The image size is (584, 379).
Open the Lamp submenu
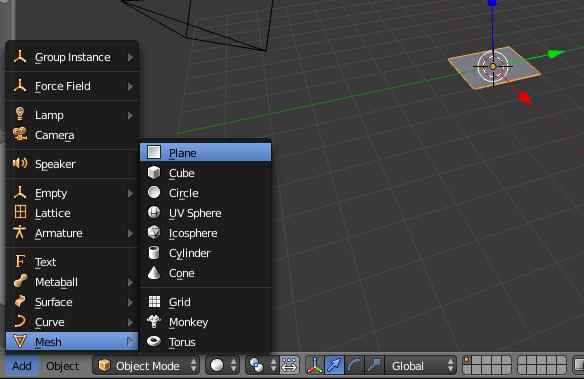(72, 115)
